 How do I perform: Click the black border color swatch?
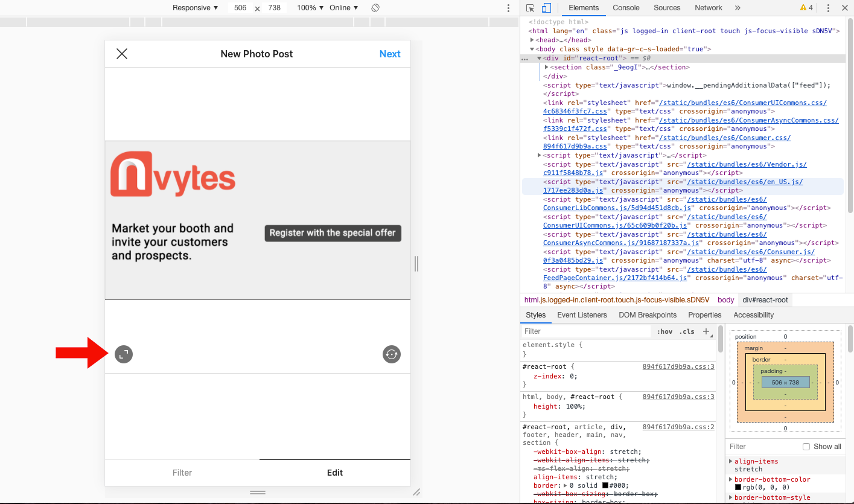point(605,485)
